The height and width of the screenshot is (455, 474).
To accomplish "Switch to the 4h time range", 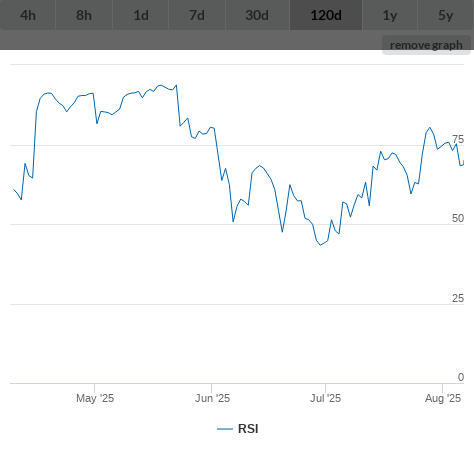I will click(x=28, y=15).
